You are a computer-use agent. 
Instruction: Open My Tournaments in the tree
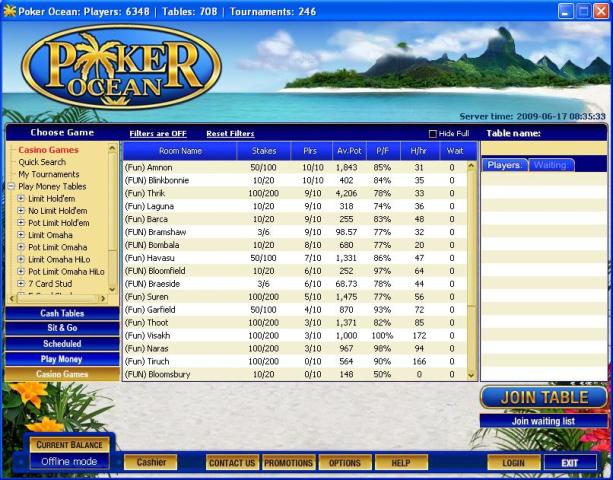48,174
